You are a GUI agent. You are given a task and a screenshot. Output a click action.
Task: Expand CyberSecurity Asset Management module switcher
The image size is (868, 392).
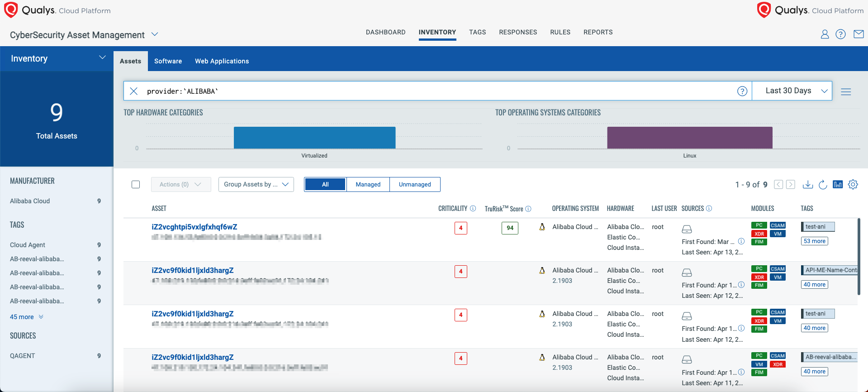155,34
